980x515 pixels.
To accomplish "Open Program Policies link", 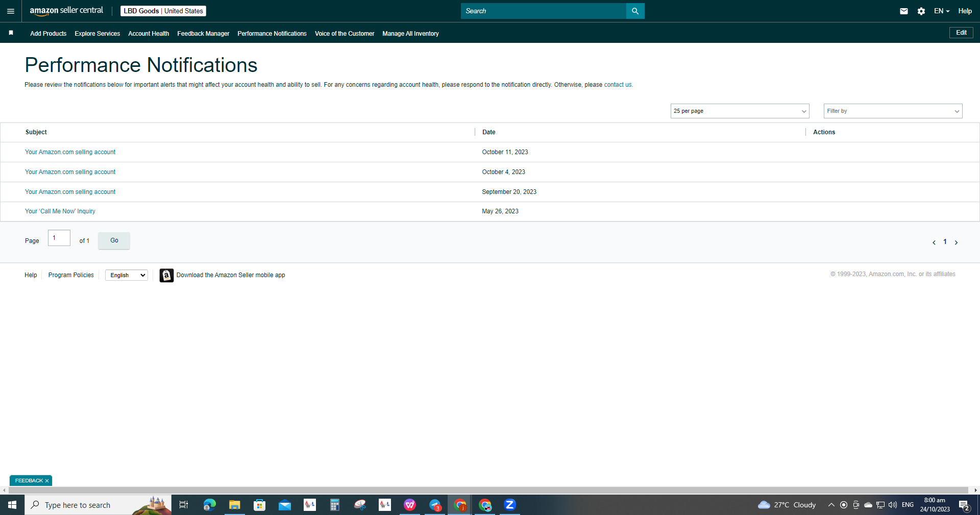I will 71,275.
